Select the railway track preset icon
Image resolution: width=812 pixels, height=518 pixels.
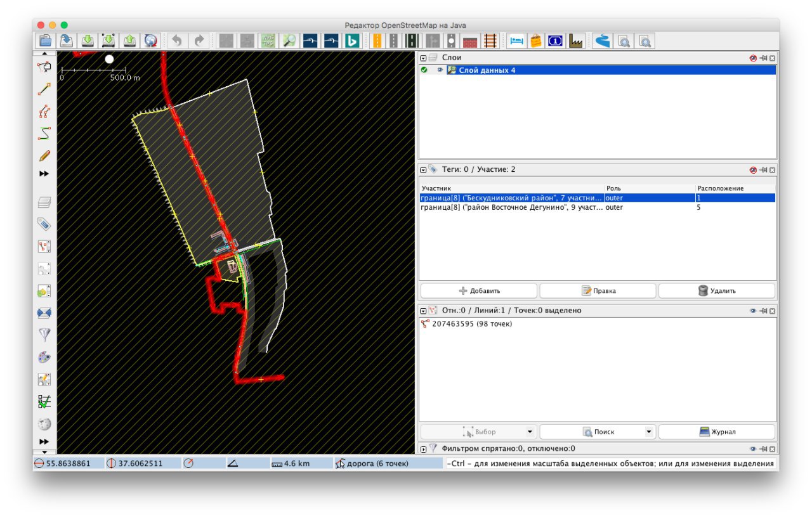click(x=490, y=41)
